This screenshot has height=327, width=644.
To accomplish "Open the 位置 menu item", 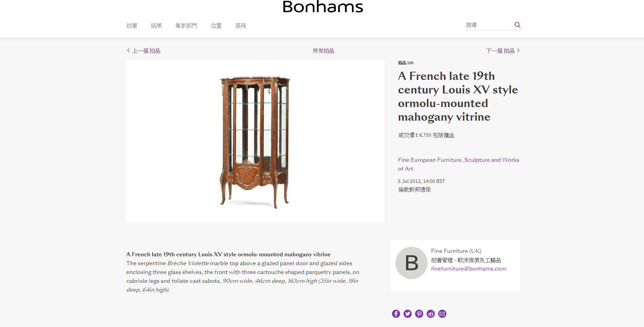I will coord(216,26).
